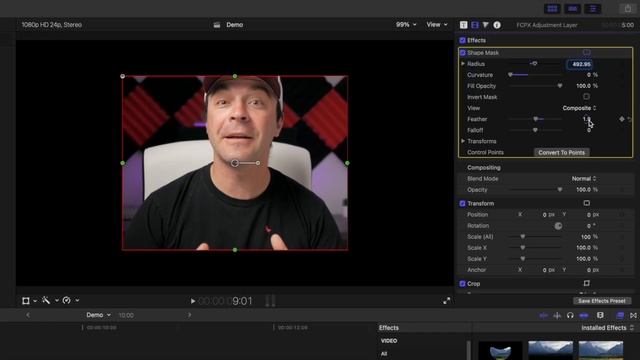The image size is (640, 360).
Task: Play the viewer clip
Action: click(x=193, y=301)
